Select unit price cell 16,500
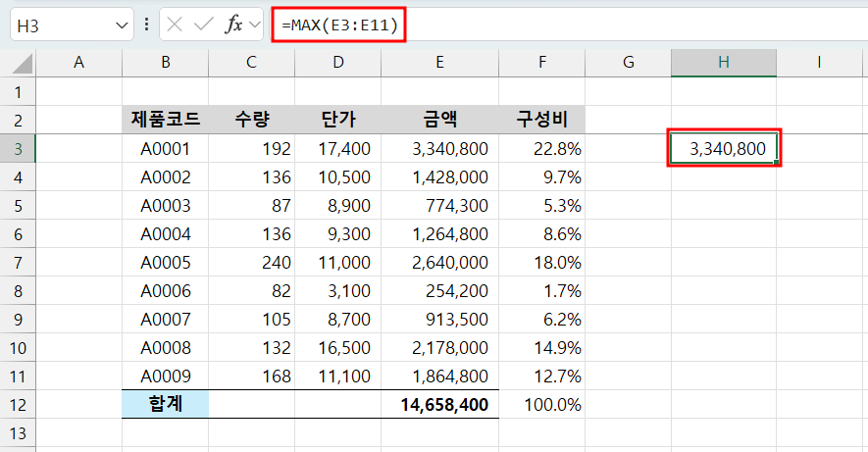The height and width of the screenshot is (452, 868). tap(338, 347)
